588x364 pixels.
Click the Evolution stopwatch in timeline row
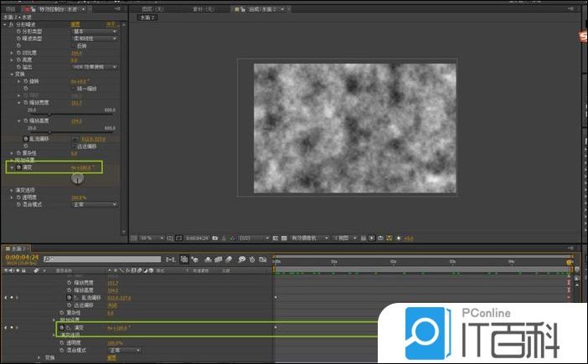(61, 327)
